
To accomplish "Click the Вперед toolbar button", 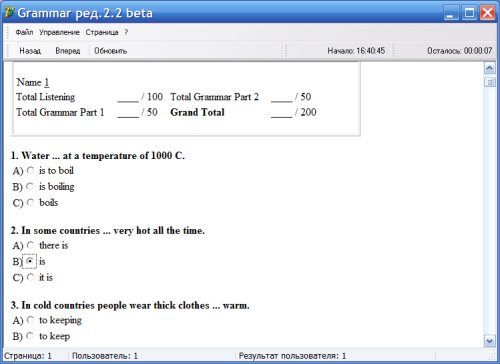I will click(x=68, y=51).
